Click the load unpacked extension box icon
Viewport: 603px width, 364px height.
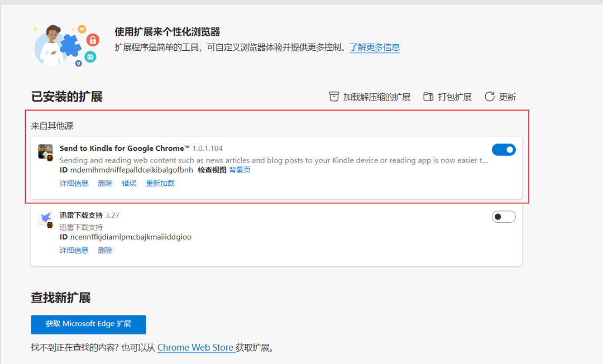[x=334, y=97]
